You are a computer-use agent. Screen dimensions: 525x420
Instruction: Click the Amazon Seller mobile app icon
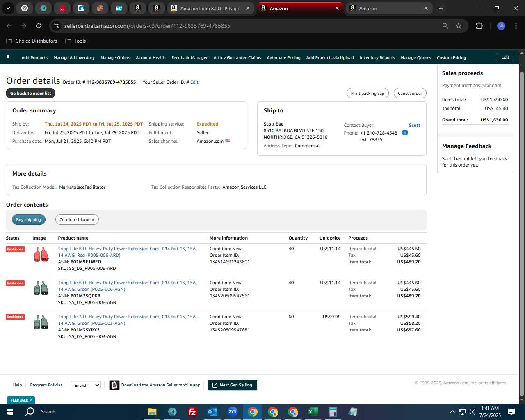point(114,385)
